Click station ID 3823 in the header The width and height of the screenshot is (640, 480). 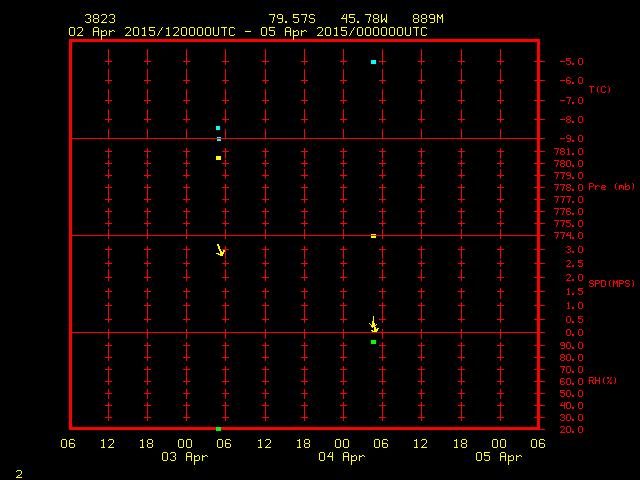[x=99, y=19]
